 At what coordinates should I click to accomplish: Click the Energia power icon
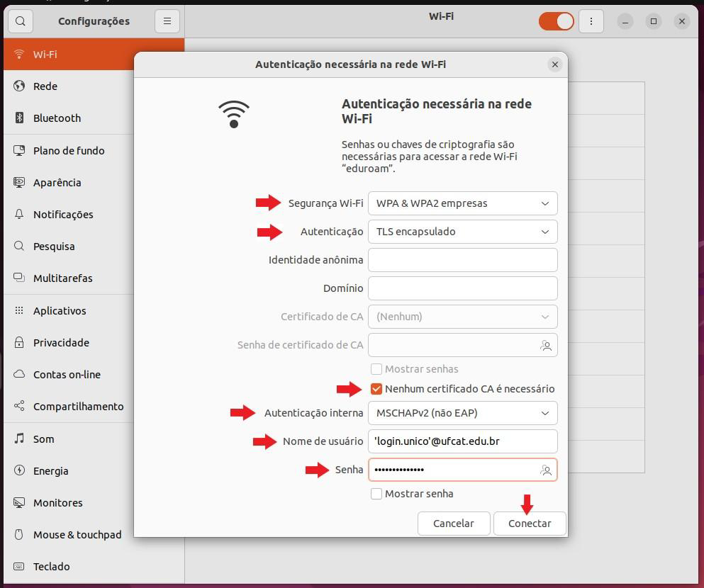pyautogui.click(x=19, y=470)
